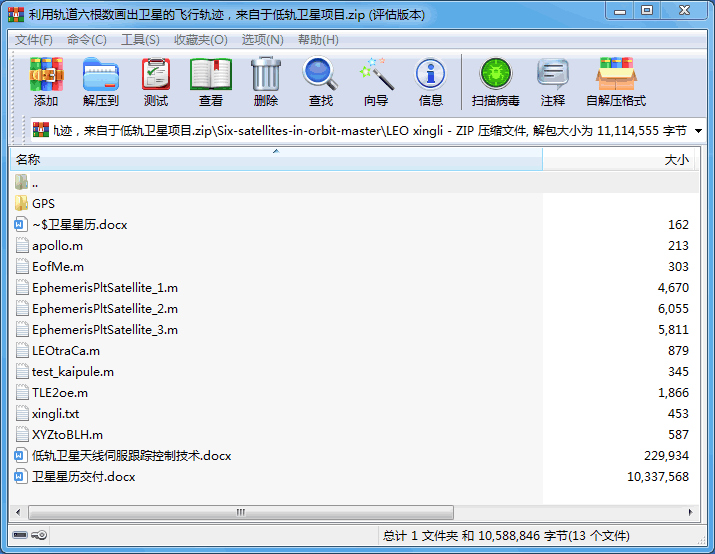Click the file icon of xingli.txt

pos(21,414)
